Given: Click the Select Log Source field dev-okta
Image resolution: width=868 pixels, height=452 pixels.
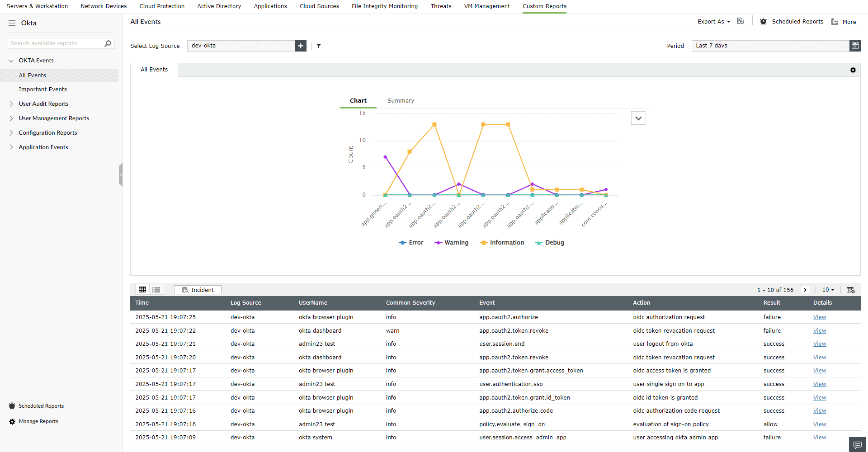Looking at the screenshot, I should click(241, 46).
